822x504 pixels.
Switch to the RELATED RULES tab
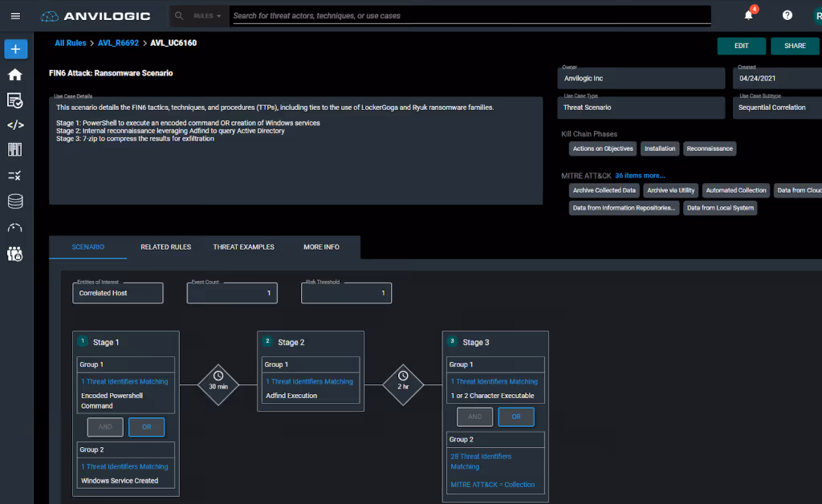tap(165, 246)
